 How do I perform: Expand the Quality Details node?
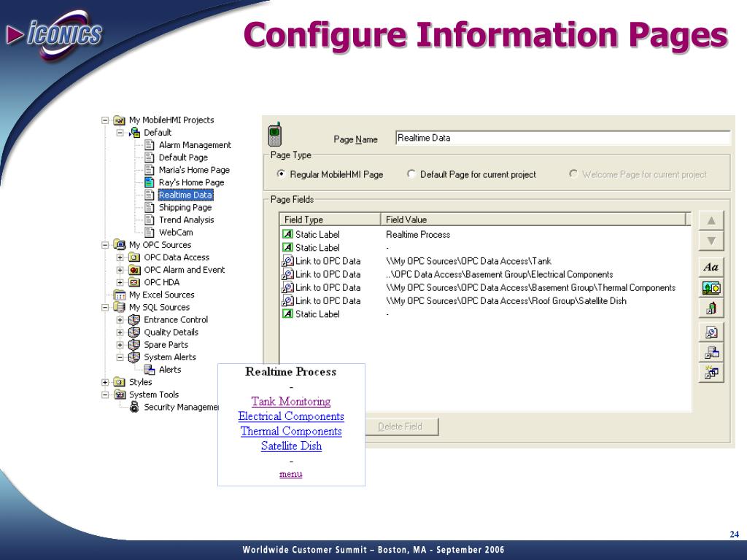(120, 332)
